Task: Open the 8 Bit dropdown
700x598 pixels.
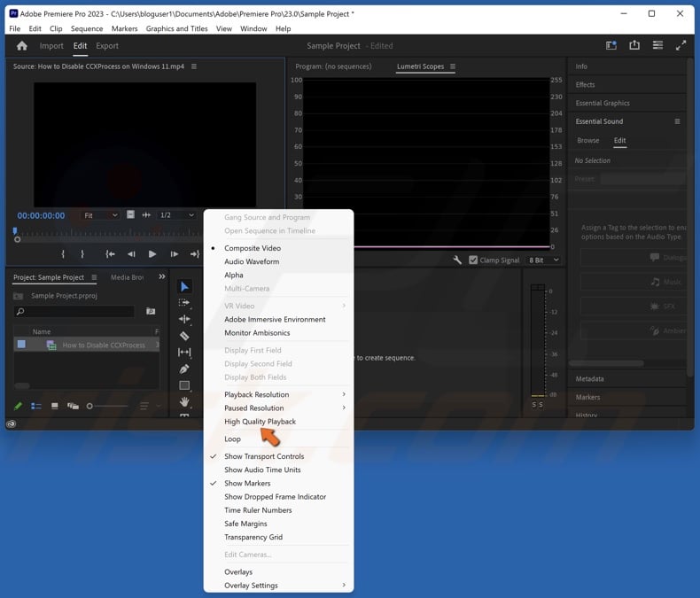Action: (x=543, y=260)
